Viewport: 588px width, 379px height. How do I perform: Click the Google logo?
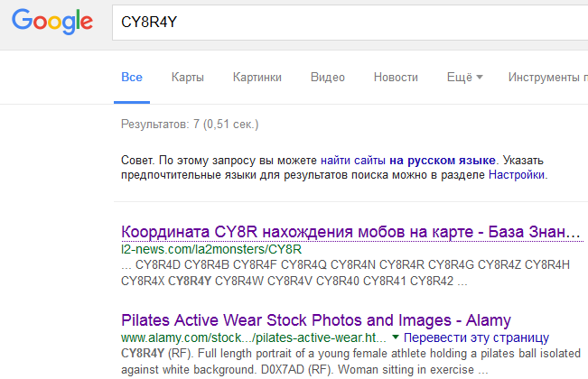52,22
